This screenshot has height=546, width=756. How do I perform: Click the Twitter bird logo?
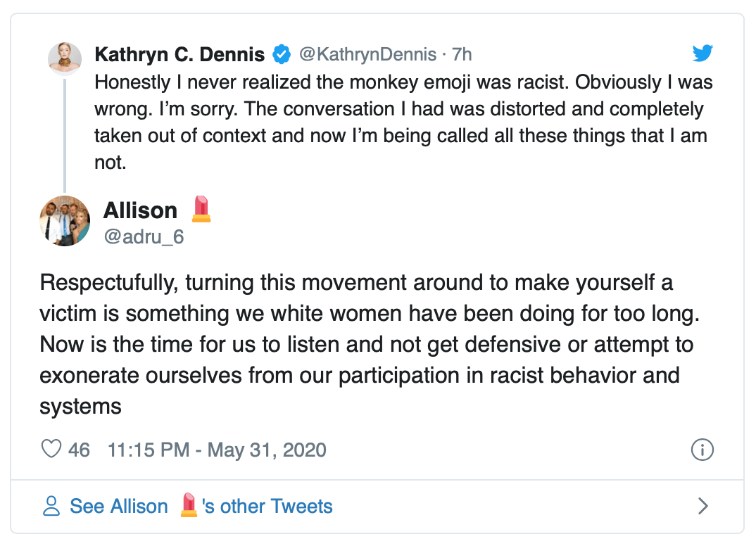click(702, 53)
